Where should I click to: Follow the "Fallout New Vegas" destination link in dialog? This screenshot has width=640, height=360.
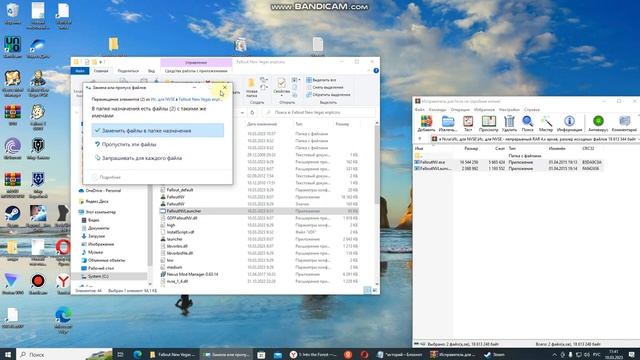pyautogui.click(x=200, y=99)
